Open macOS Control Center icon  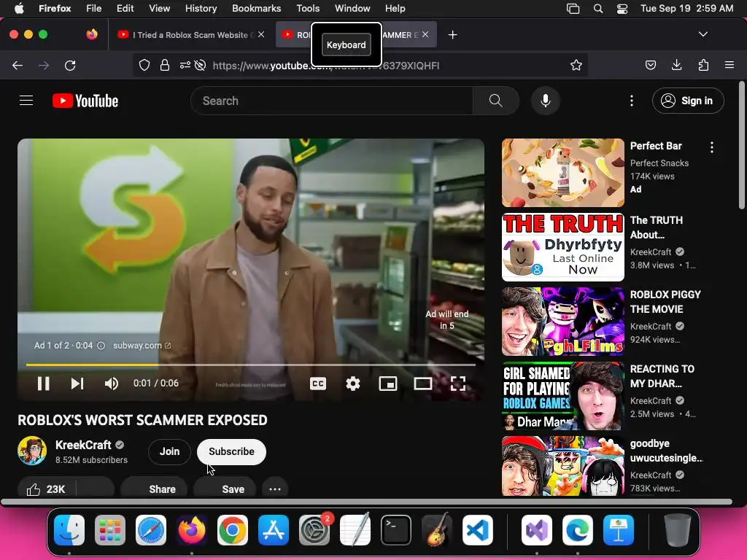pos(622,9)
